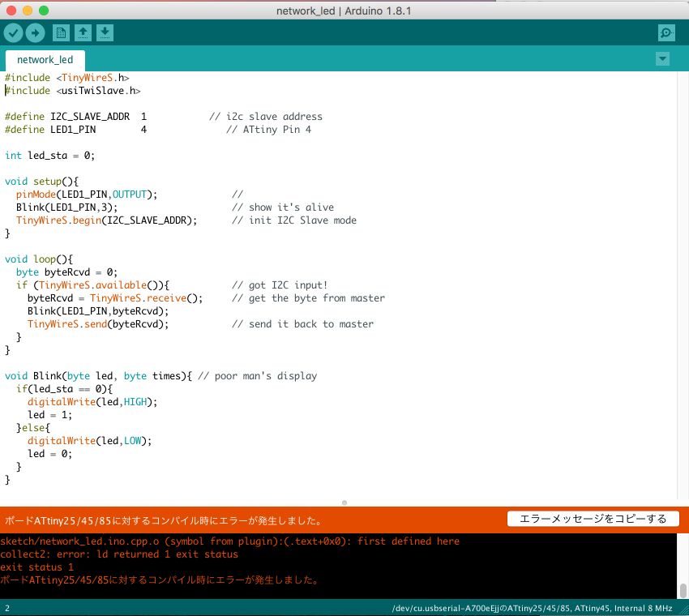
Task: Click comment '// i2c slave address'
Action: pyautogui.click(x=266, y=117)
